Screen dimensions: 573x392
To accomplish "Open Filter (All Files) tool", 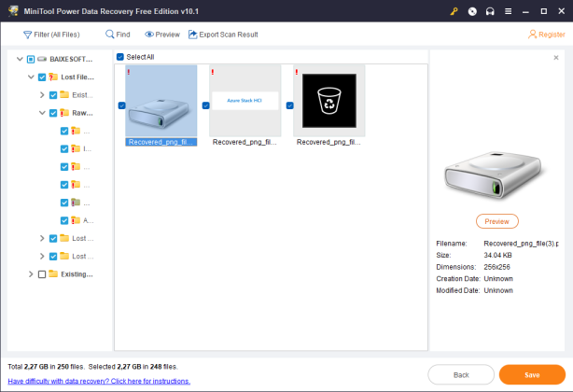I will click(x=51, y=35).
